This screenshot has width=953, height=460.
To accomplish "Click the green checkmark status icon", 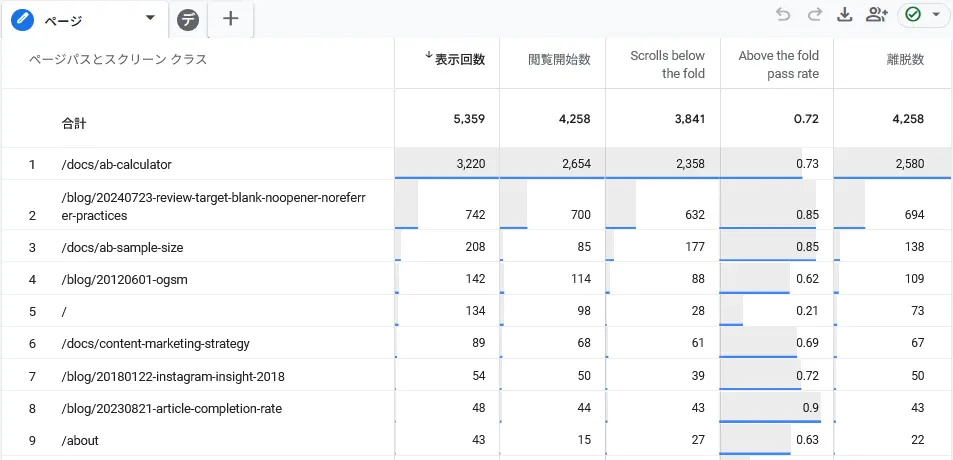I will [913, 15].
